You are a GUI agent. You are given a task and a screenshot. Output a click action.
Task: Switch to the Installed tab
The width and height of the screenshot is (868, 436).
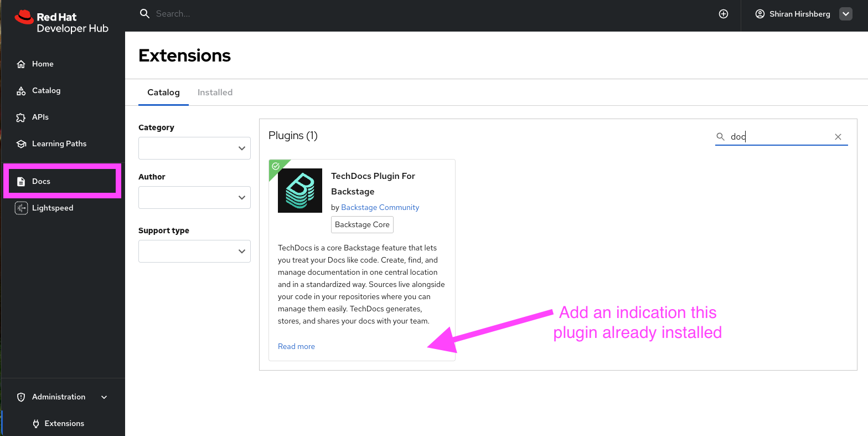pyautogui.click(x=215, y=93)
